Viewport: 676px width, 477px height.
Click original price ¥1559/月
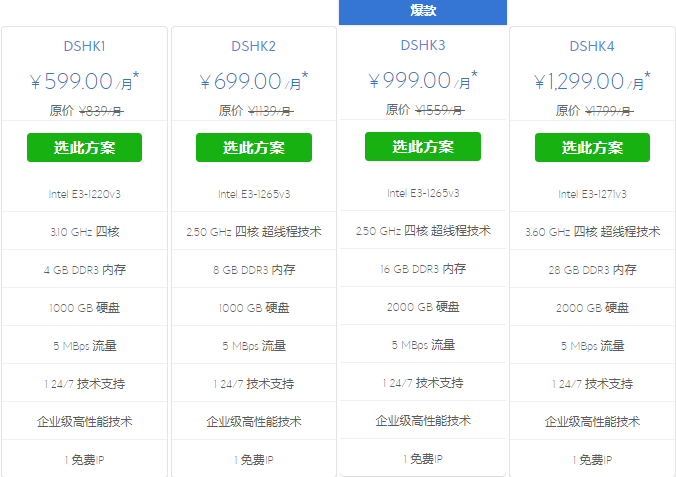(x=440, y=110)
